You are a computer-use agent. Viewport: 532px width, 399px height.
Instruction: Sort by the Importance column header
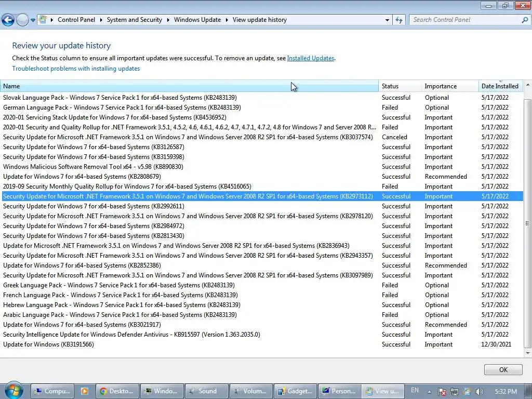[450, 86]
